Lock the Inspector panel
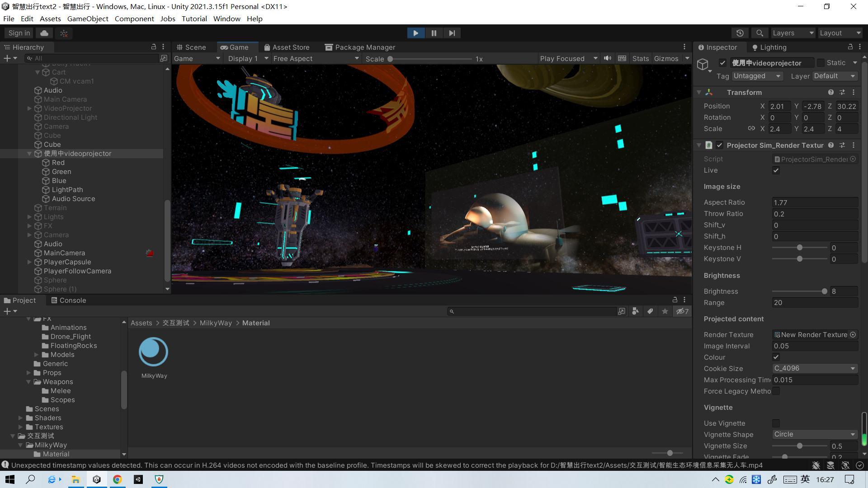Viewport: 868px width, 488px height. 850,47
